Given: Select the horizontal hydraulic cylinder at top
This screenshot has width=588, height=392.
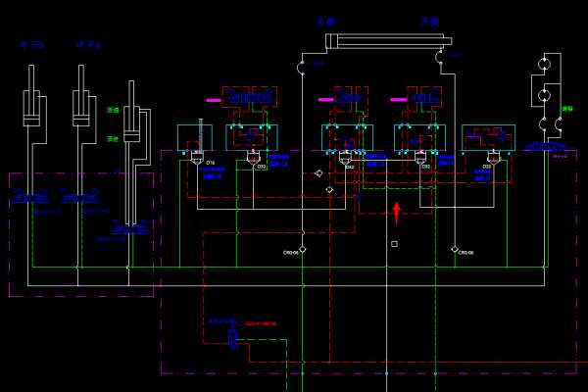Looking at the screenshot, I should coord(389,40).
